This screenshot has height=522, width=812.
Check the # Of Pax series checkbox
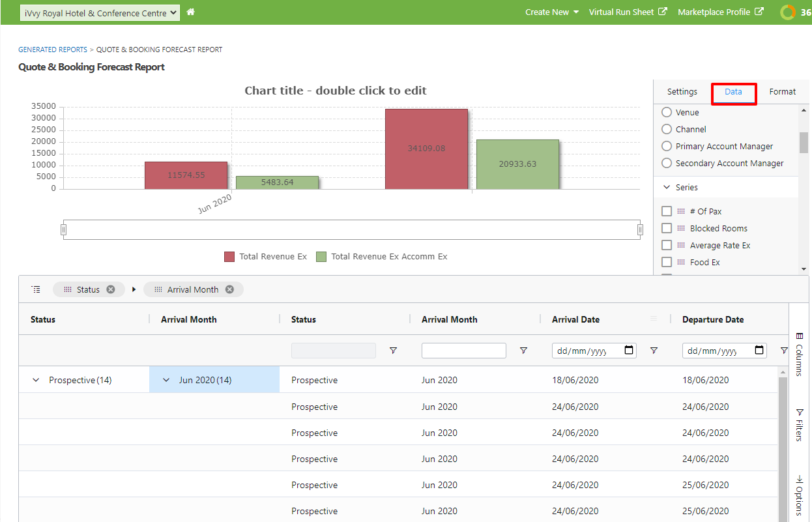(667, 211)
